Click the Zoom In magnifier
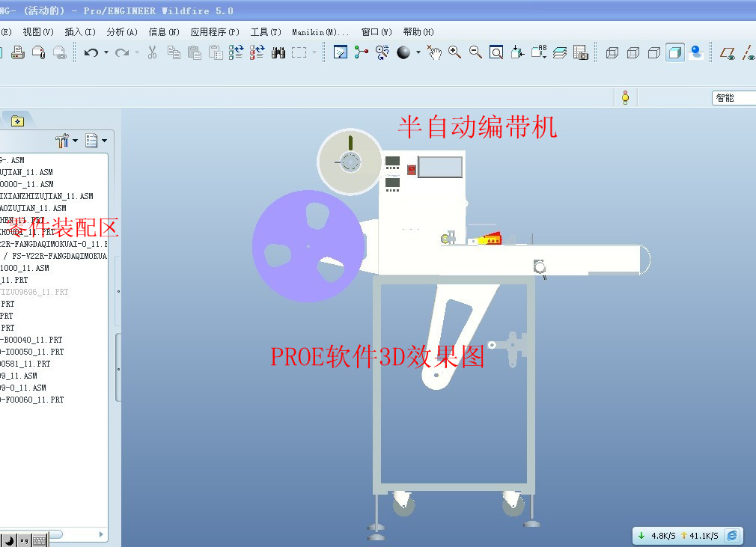The width and height of the screenshot is (756, 547). 454,52
